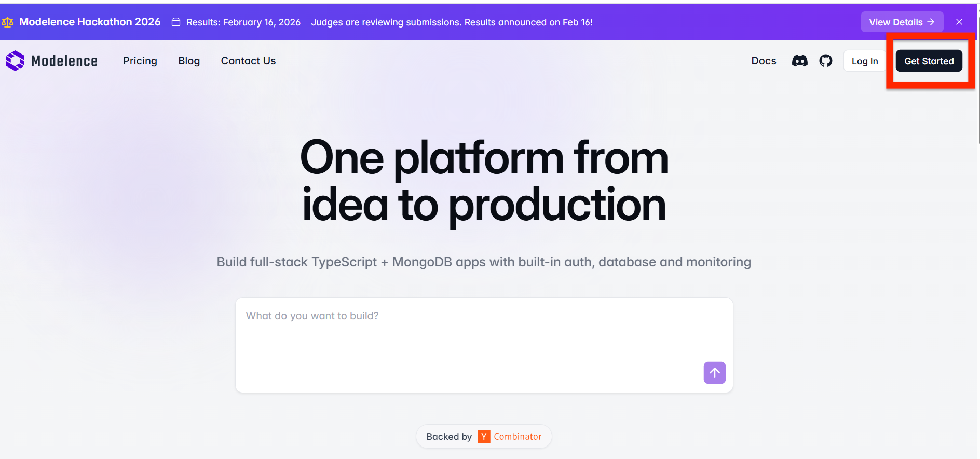
Task: Click the hackathon scales icon in banner
Action: point(8,22)
